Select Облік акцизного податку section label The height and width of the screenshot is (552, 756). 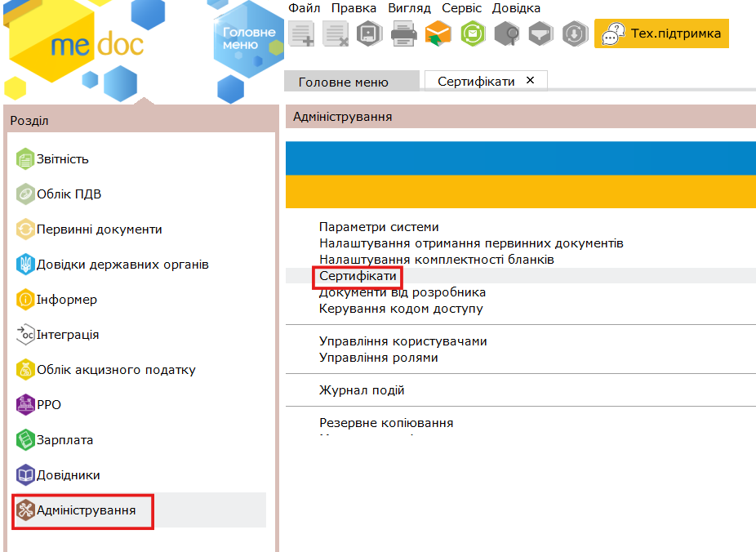pyautogui.click(x=116, y=370)
